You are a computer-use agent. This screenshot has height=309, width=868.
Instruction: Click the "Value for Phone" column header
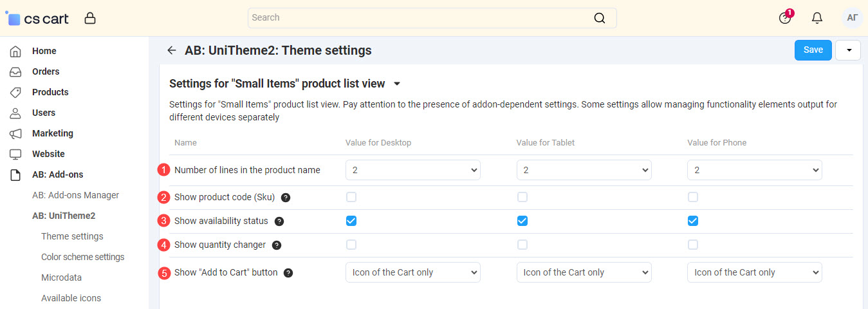coord(717,142)
